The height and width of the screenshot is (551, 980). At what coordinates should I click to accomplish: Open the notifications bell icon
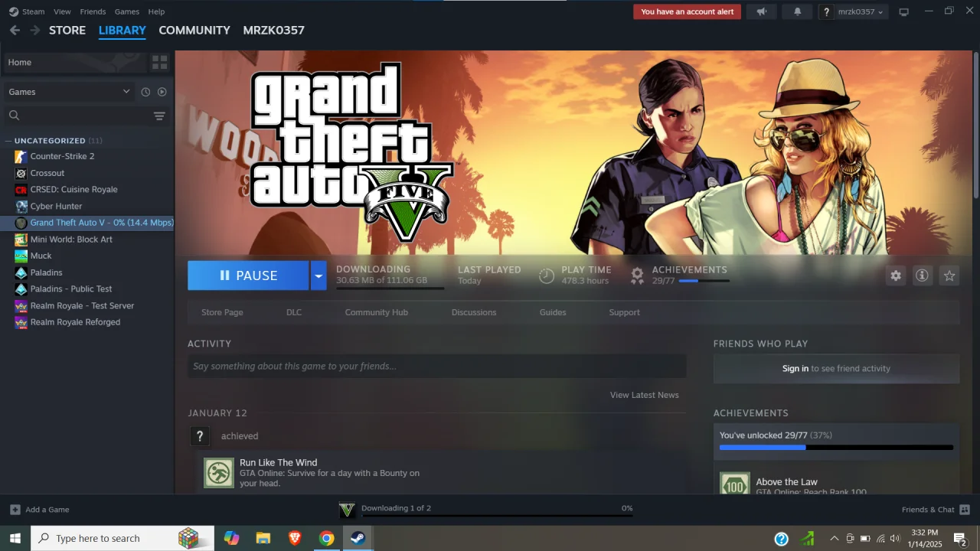pyautogui.click(x=797, y=11)
